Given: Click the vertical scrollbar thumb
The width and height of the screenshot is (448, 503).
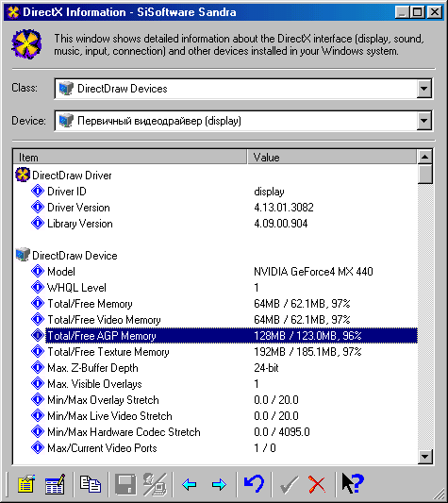Looking at the screenshot, I should (x=425, y=174).
